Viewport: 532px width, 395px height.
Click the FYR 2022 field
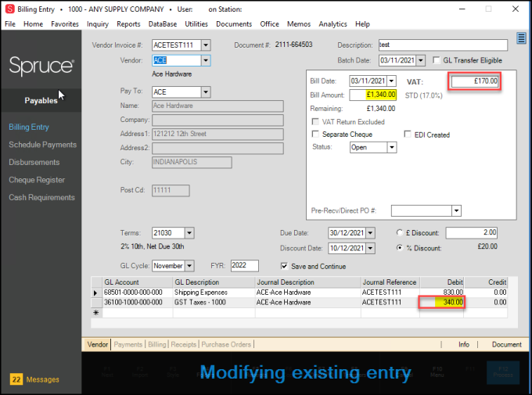244,265
